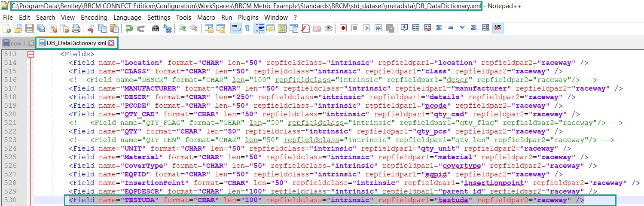This screenshot has width=644, height=206.
Task: Click Run Macro Multiple Times icon
Action: pos(378,28)
